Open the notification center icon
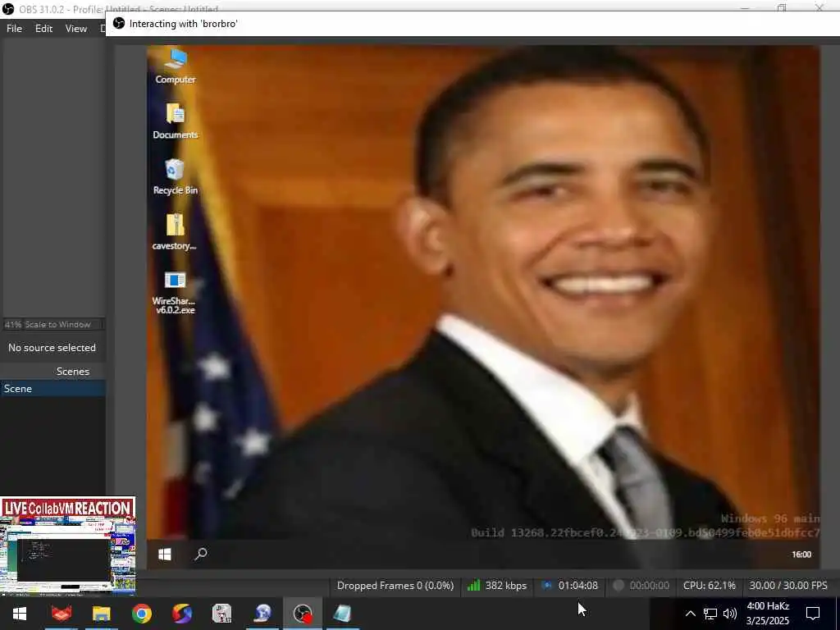Image resolution: width=840 pixels, height=630 pixels. 813,614
